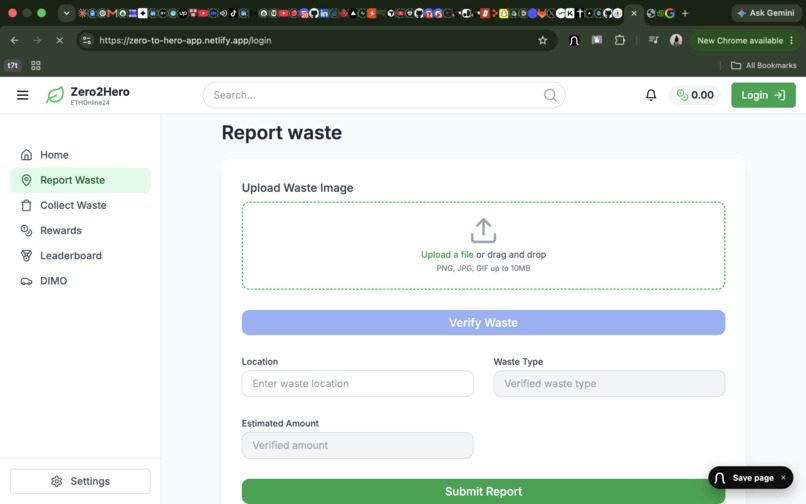Click the Google tab favicon
The image size is (806, 504).
tap(670, 13)
